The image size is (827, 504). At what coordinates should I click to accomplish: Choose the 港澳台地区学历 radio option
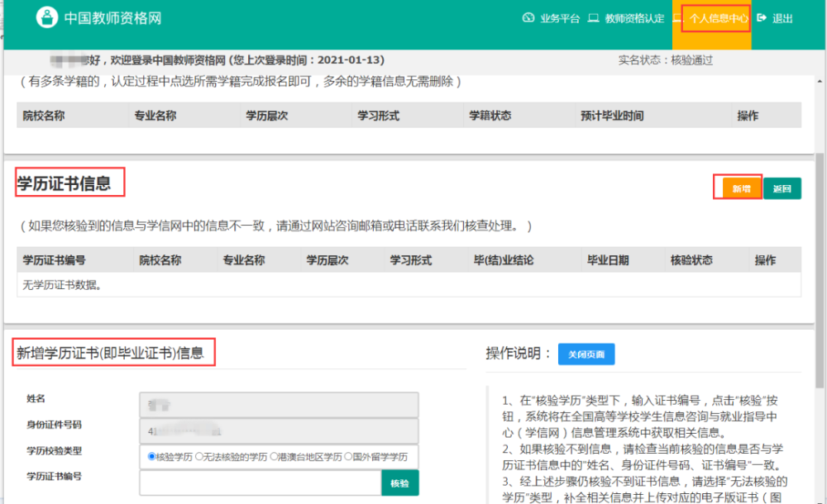[274, 457]
